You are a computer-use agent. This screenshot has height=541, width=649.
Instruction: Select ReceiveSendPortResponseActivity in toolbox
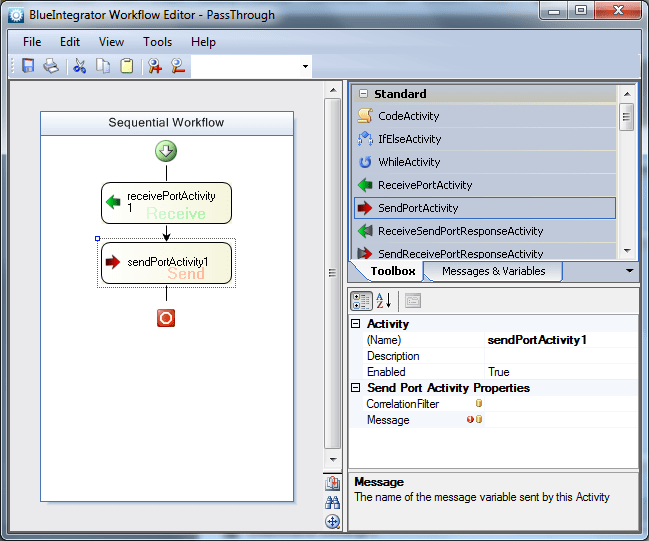tap(485, 231)
